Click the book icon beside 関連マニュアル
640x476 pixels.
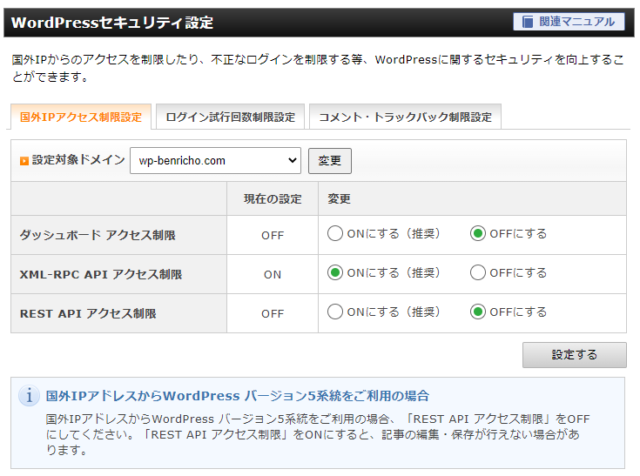527,22
